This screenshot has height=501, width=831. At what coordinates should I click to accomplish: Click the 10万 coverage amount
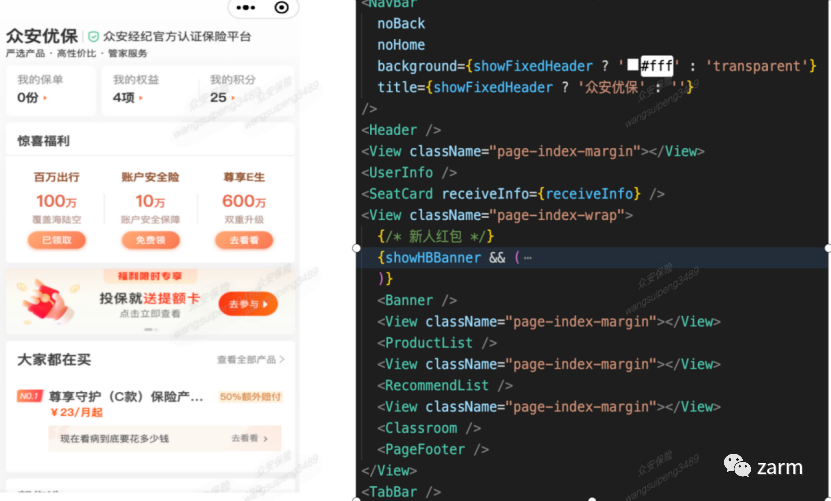(151, 201)
